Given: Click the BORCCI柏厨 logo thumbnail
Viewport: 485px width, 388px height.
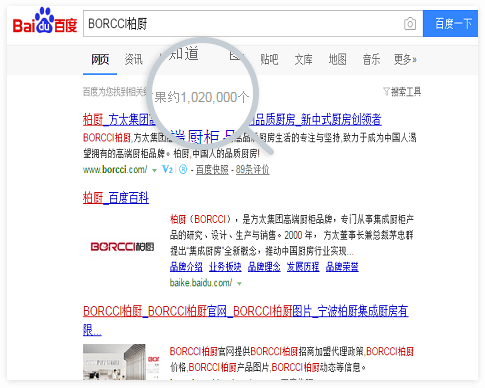Looking at the screenshot, I should 122,247.
